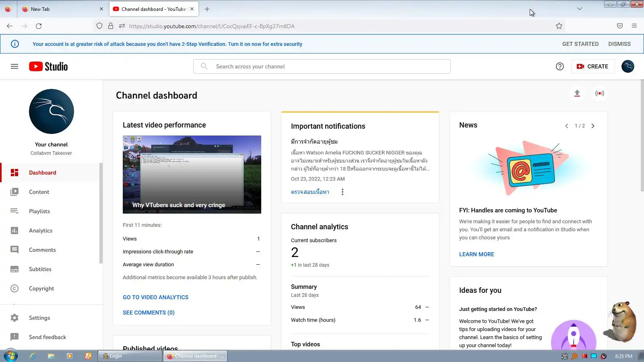Click the taskbar clock showing 8:35 PM
The image size is (644, 362).
point(623,356)
